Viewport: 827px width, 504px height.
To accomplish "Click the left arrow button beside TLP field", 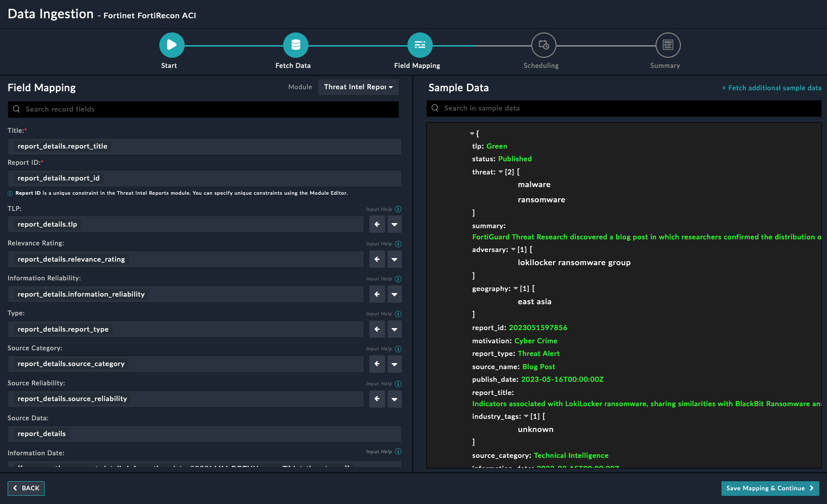I will (377, 224).
